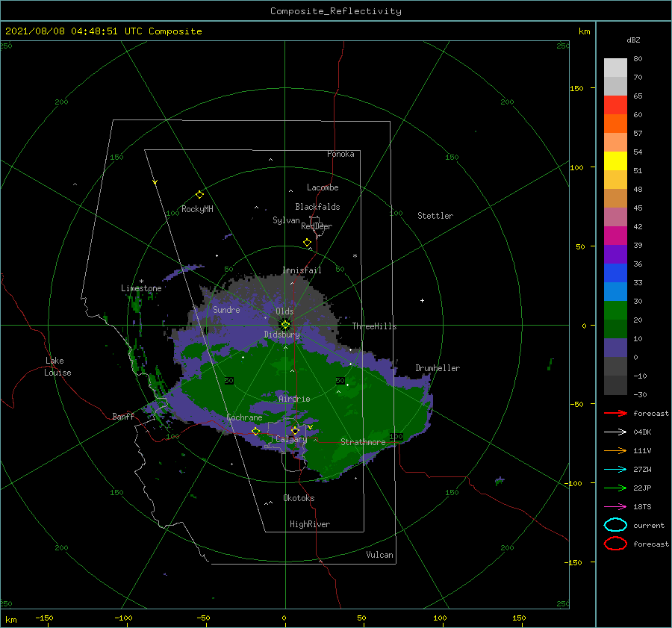Click the Composite_Reflectivity title
672x628 pixels.
pos(335,11)
